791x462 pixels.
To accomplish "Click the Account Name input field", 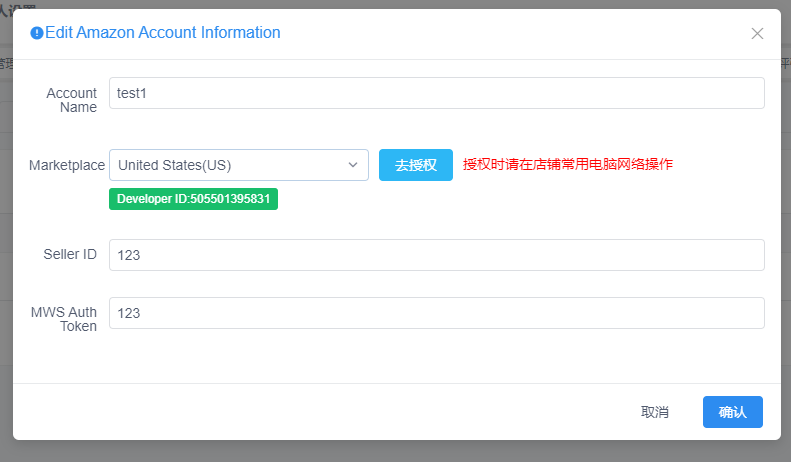I will point(436,93).
